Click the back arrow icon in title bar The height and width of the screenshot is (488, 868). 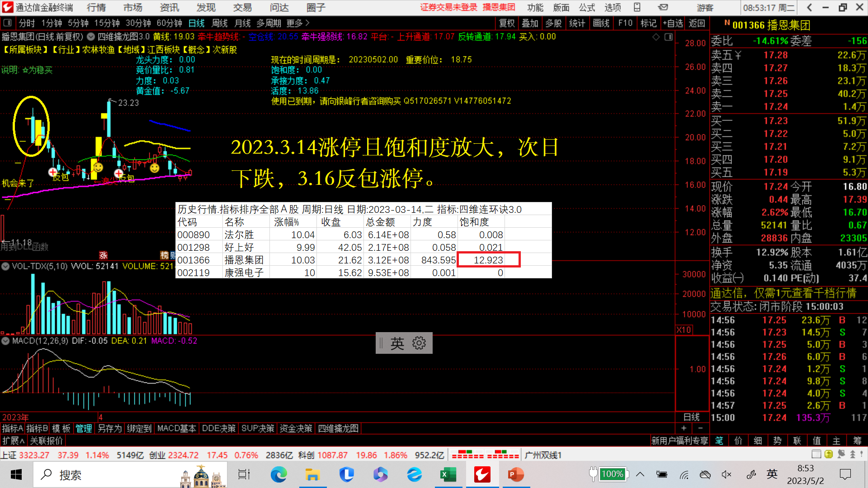pyautogui.click(x=810, y=7)
